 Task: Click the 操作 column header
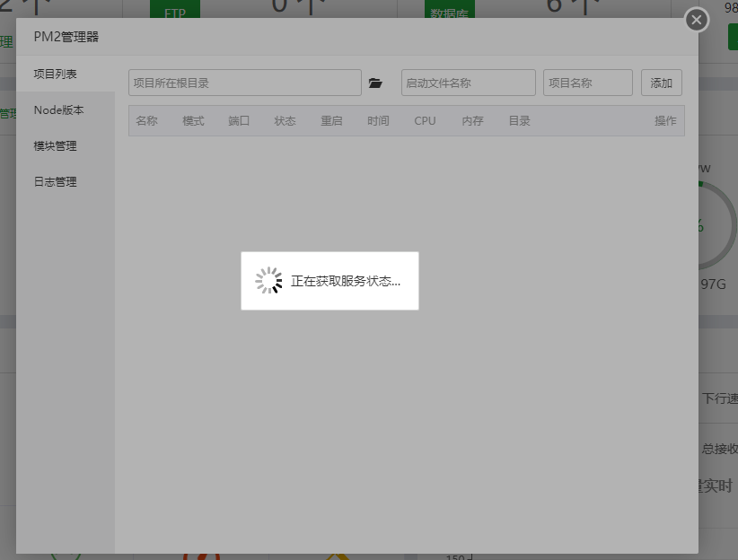tap(665, 121)
